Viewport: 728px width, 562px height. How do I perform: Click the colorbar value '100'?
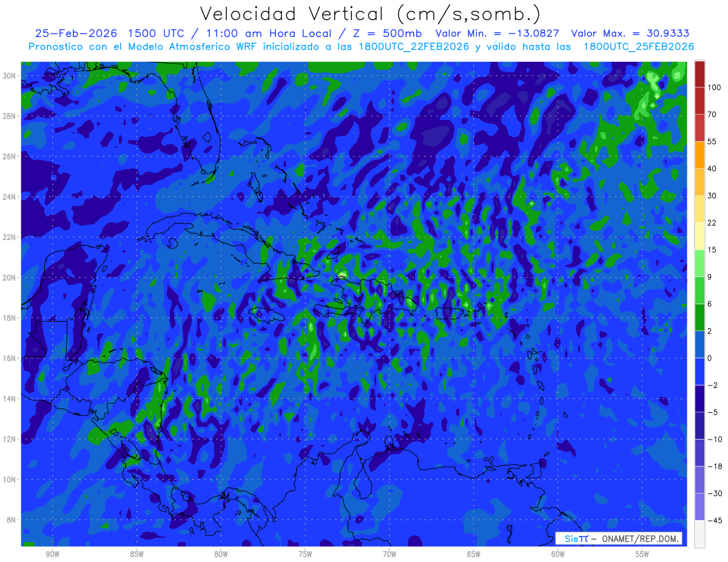tap(714, 87)
